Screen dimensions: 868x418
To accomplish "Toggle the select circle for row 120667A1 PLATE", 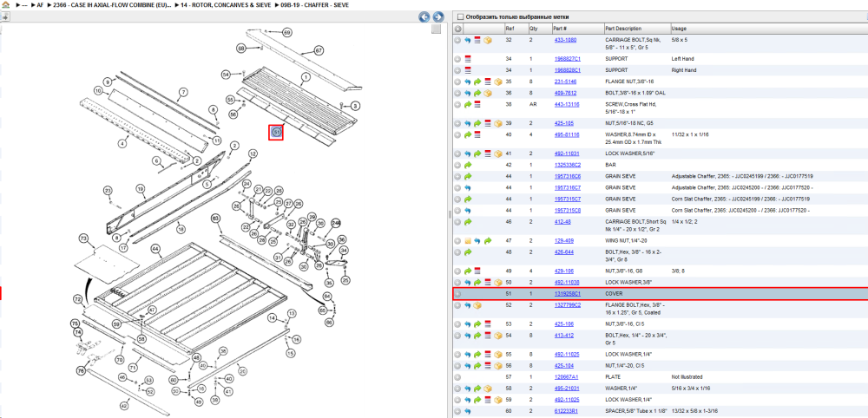I will tap(457, 377).
